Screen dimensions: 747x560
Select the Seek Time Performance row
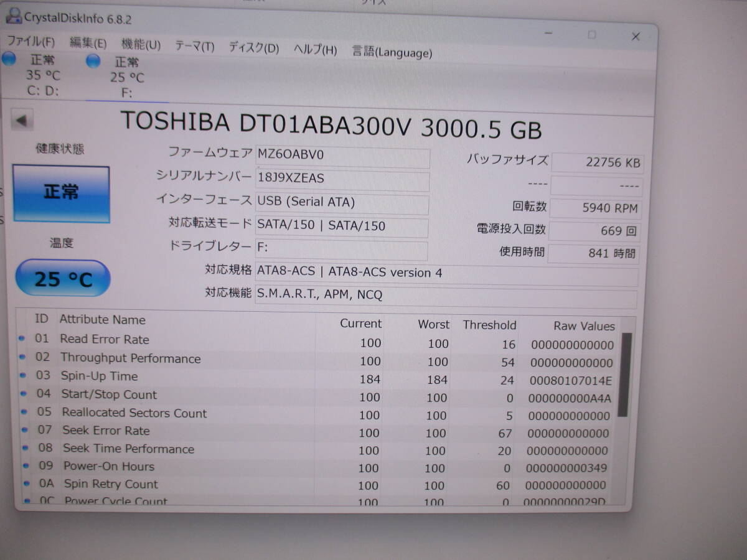(x=315, y=449)
